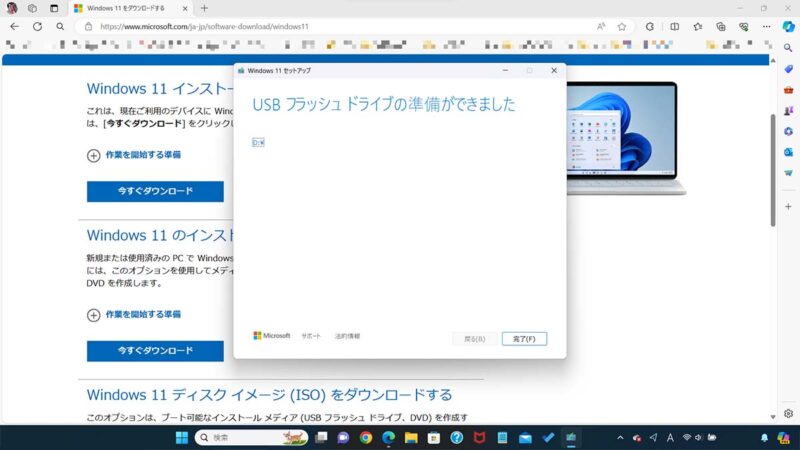The image size is (800, 450).
Task: Open the 法的情報 legal information link
Action: [347, 336]
